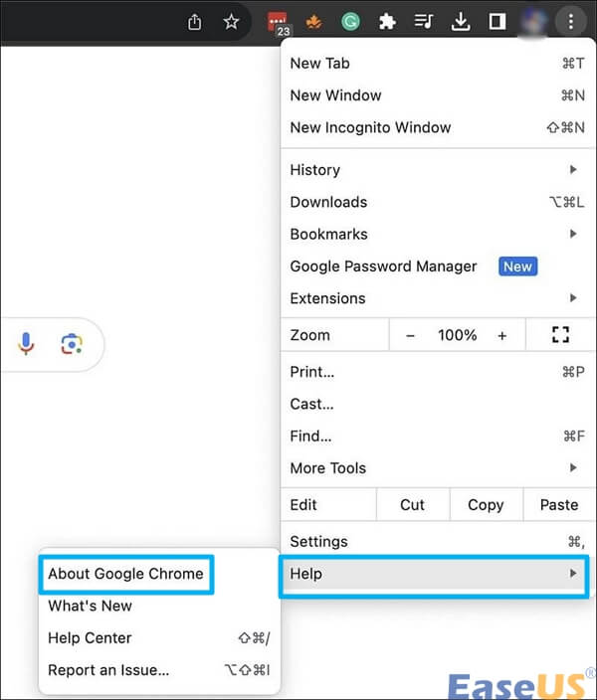Show downloads via the download arrow icon

[461, 21]
